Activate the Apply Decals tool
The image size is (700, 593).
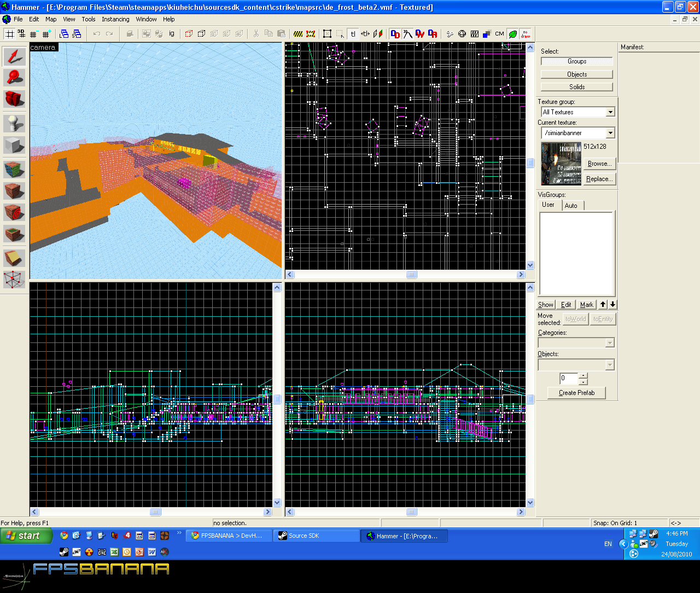point(14,212)
